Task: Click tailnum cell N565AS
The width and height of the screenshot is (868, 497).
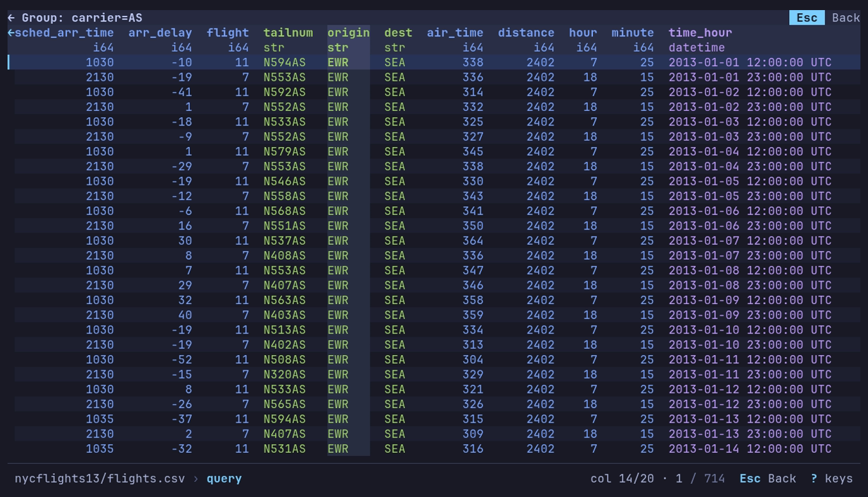Action: 284,404
